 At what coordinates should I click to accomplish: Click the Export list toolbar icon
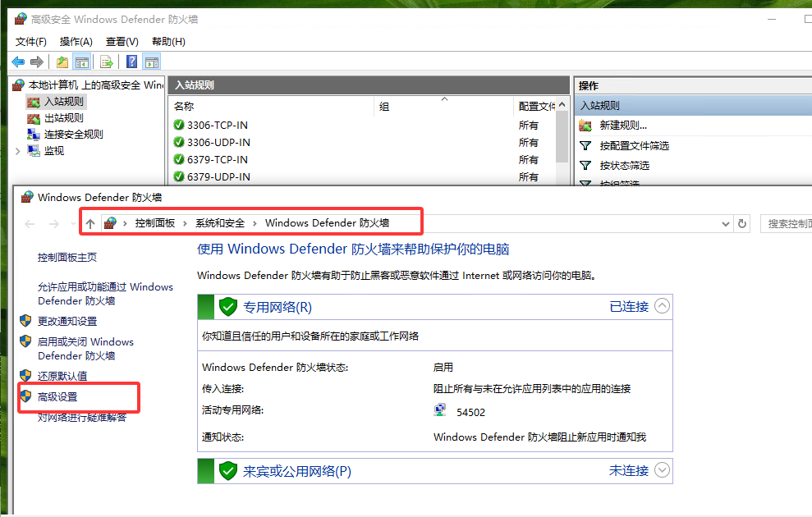click(x=107, y=62)
